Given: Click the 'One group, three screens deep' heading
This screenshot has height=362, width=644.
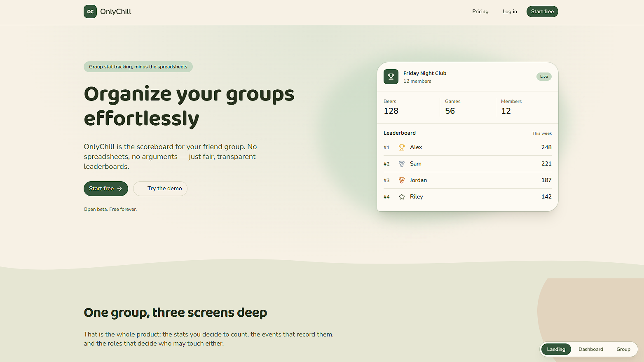Looking at the screenshot, I should (x=176, y=313).
